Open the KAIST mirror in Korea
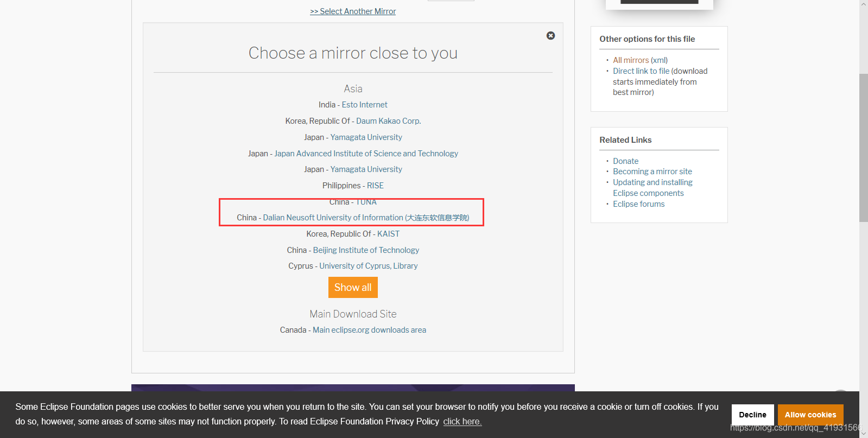The height and width of the screenshot is (438, 868). point(388,234)
